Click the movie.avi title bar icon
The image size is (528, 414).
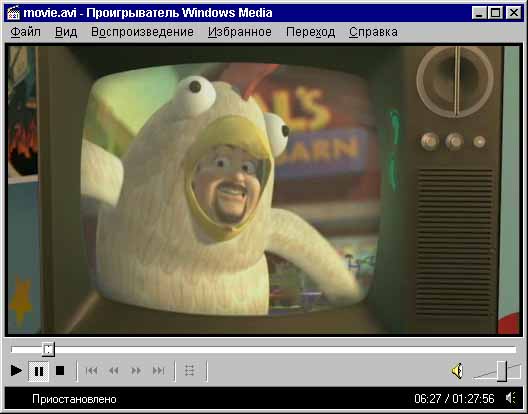click(13, 13)
